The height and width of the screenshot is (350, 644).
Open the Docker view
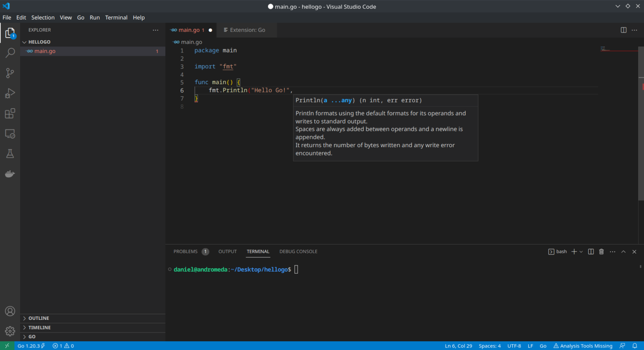tap(10, 174)
